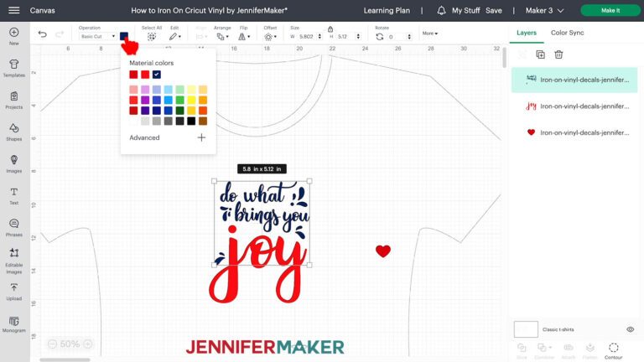644x362 pixels.
Task: Toggle the Classic t-shirts template visibility
Action: coord(630,329)
